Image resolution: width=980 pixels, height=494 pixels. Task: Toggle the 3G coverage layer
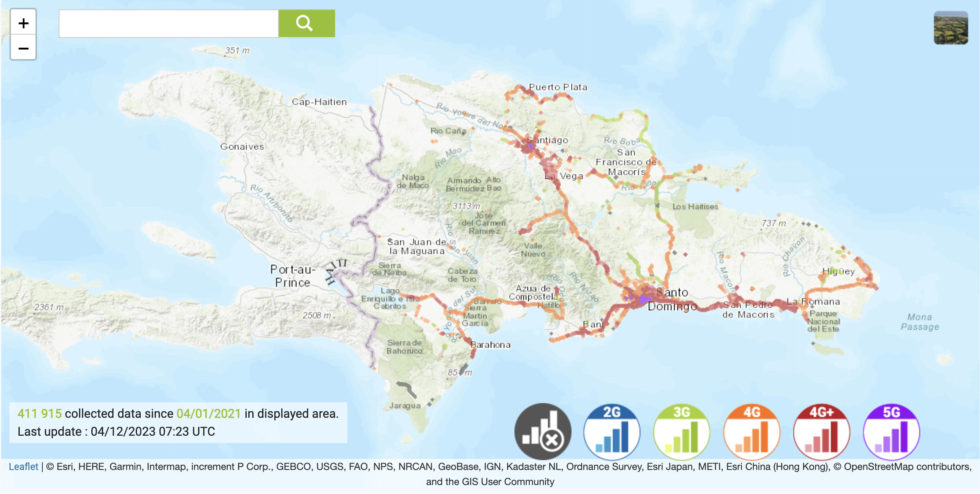click(x=681, y=432)
